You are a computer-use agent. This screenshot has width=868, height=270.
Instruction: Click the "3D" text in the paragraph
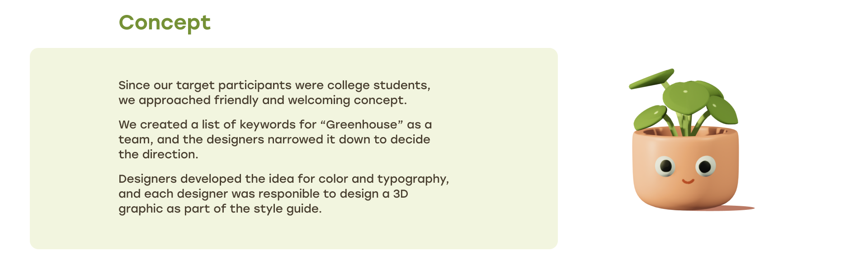[401, 194]
